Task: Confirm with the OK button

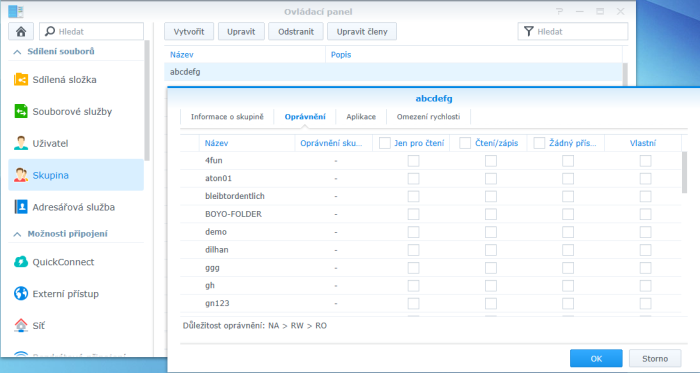Action: tap(596, 358)
